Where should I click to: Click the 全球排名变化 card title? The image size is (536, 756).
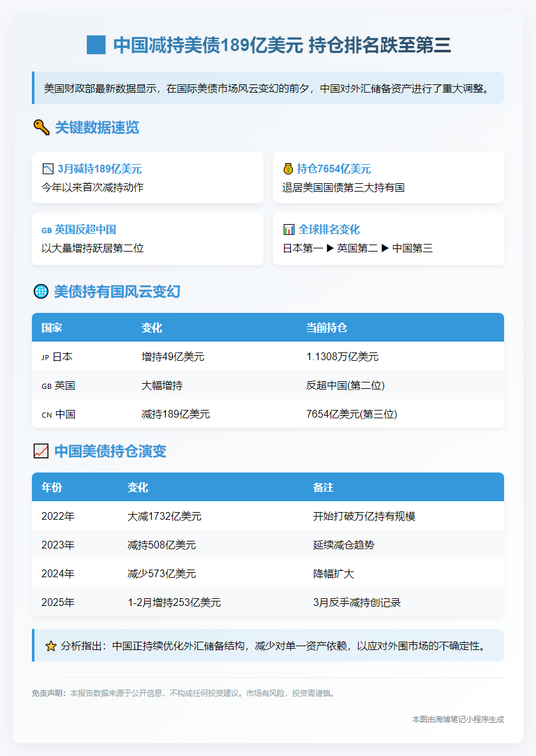click(329, 229)
